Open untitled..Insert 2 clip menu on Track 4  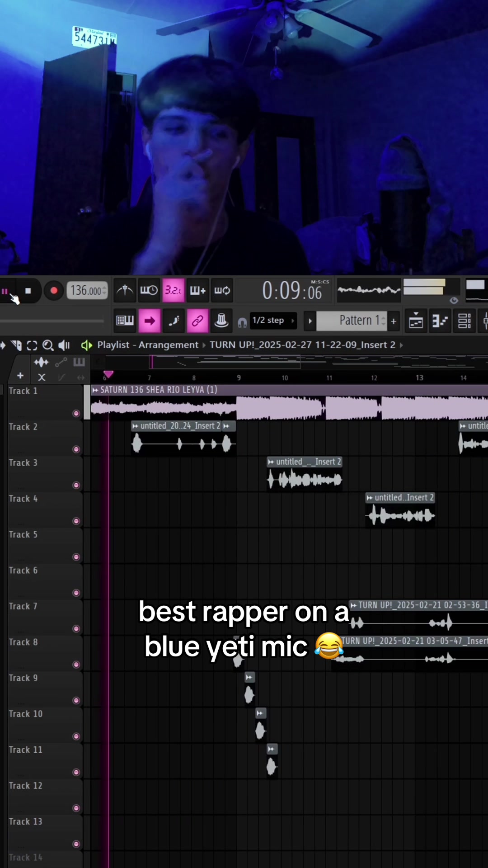click(x=370, y=498)
